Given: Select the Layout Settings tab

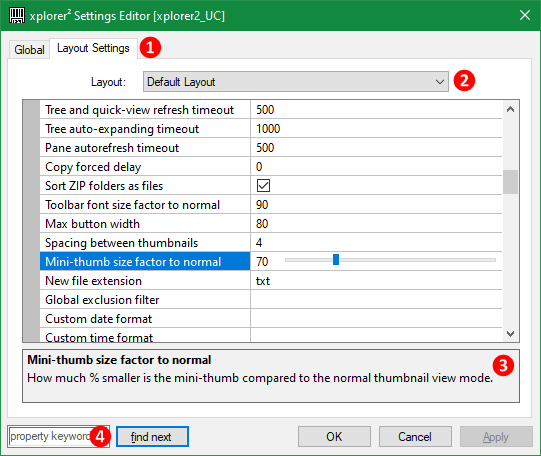Looking at the screenshot, I should [93, 48].
